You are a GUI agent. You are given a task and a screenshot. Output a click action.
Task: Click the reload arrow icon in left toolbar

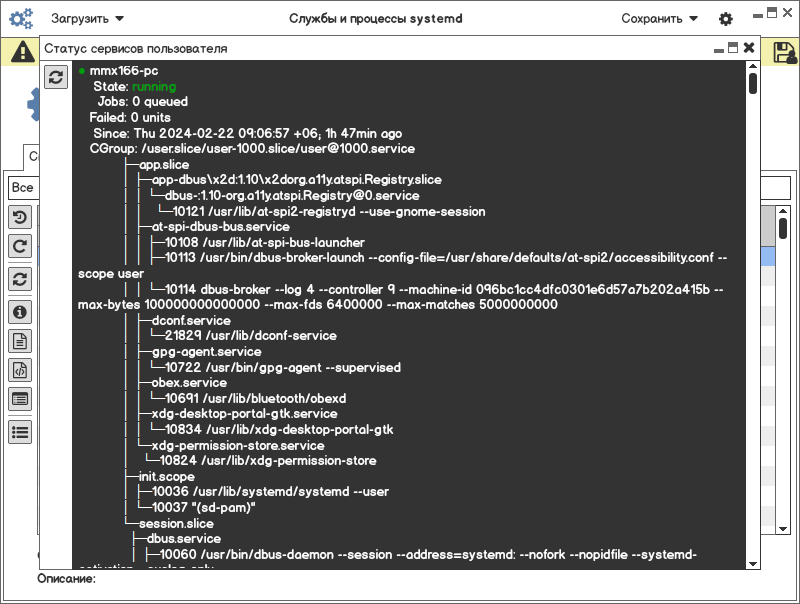coord(20,246)
